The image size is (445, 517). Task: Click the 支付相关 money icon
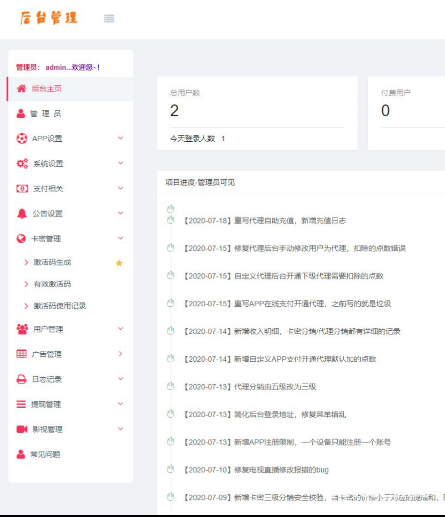pyautogui.click(x=22, y=189)
